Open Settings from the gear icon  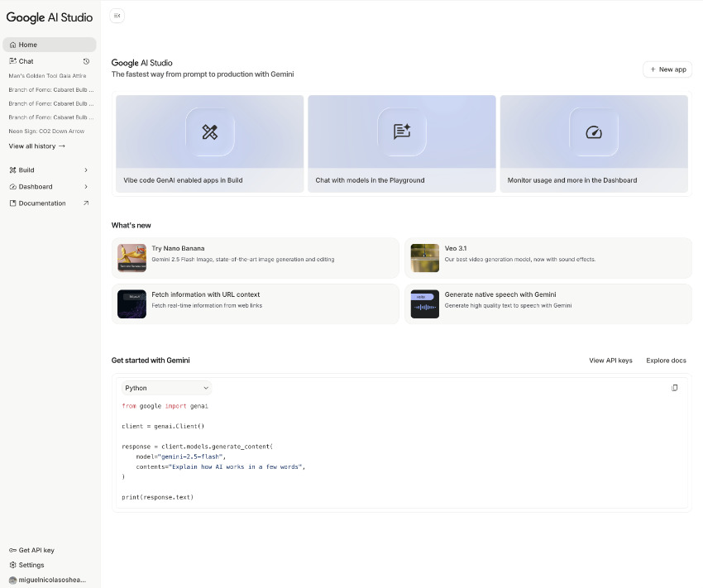(x=12, y=565)
